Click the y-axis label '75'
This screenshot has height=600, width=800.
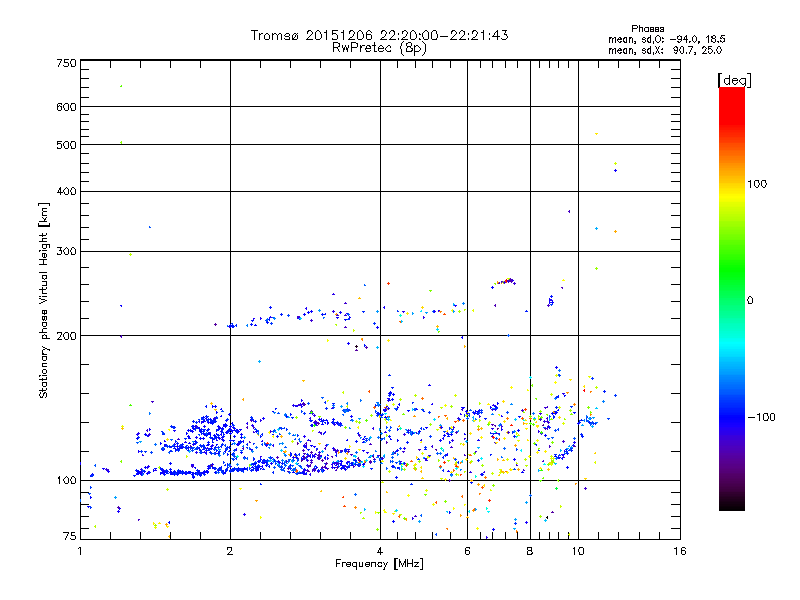pyautogui.click(x=70, y=536)
